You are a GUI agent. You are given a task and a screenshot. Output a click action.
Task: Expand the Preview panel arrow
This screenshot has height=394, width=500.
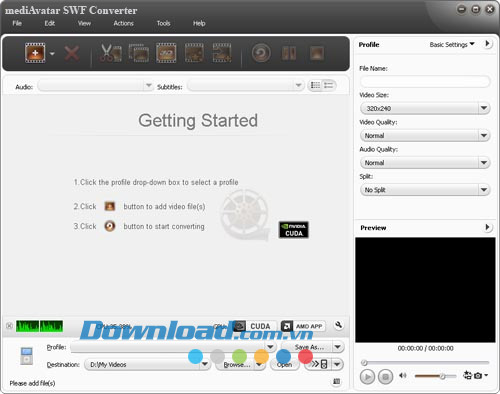tap(487, 228)
